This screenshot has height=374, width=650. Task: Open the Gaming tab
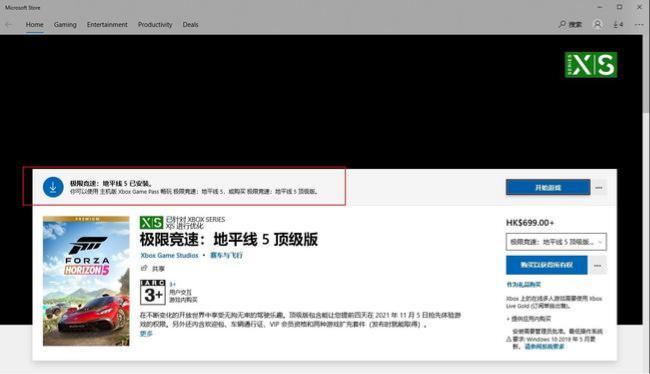65,24
